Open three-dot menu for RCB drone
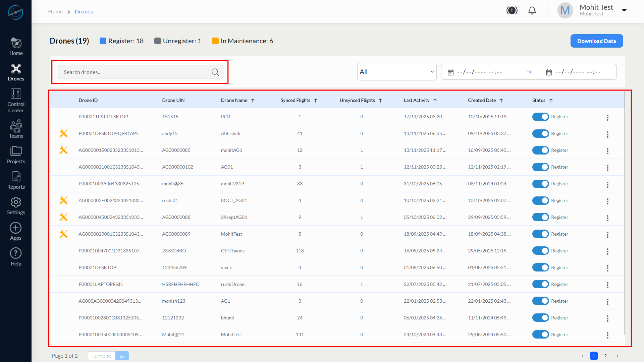Image resolution: width=644 pixels, height=362 pixels. point(607,117)
